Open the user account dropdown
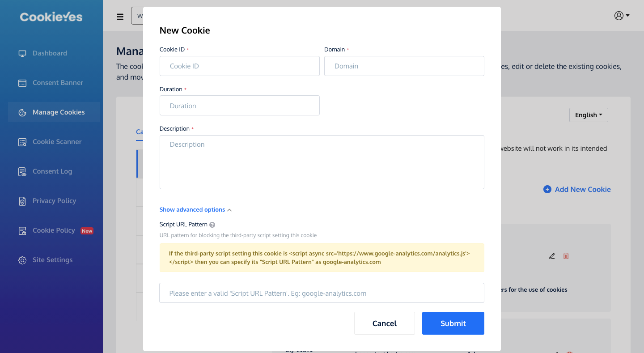Image resolution: width=644 pixels, height=353 pixels. [x=622, y=16]
